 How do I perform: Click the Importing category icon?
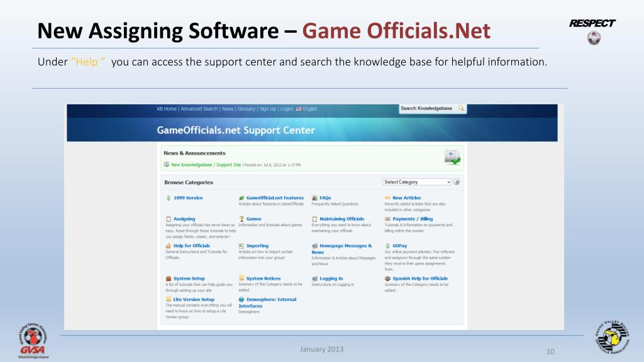click(241, 246)
